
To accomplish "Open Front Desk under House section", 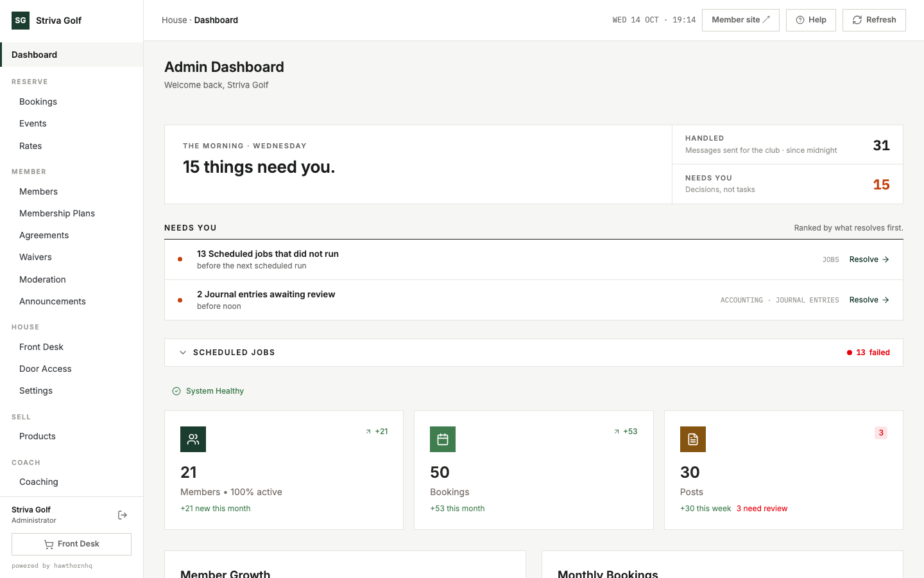I will (x=72, y=347).
